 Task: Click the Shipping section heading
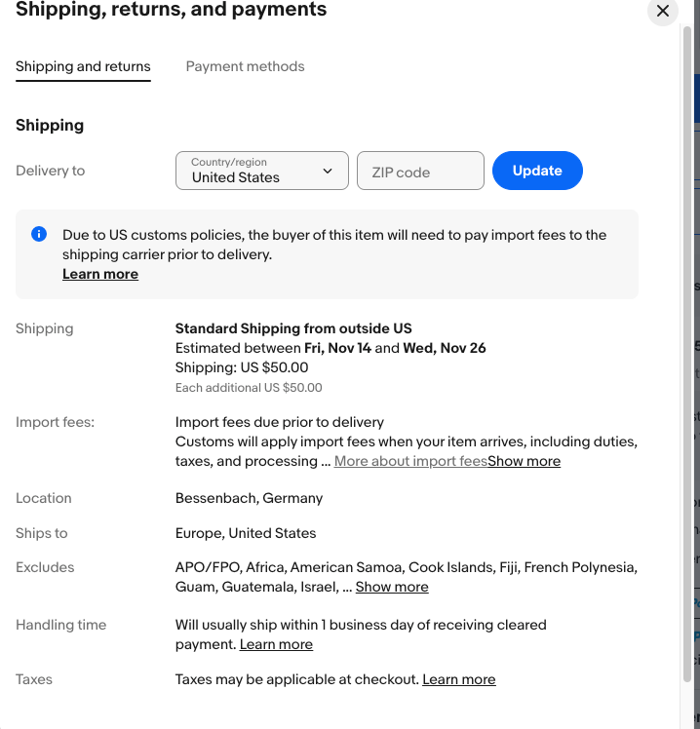coord(50,125)
